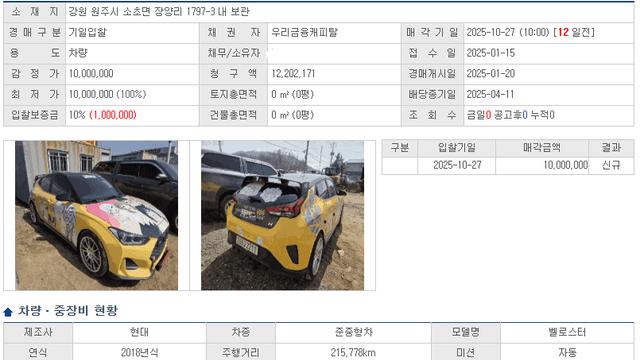Image resolution: width=640 pixels, height=360 pixels.
Task: Click minimum price 10,000,000 (100%)
Action: click(107, 94)
